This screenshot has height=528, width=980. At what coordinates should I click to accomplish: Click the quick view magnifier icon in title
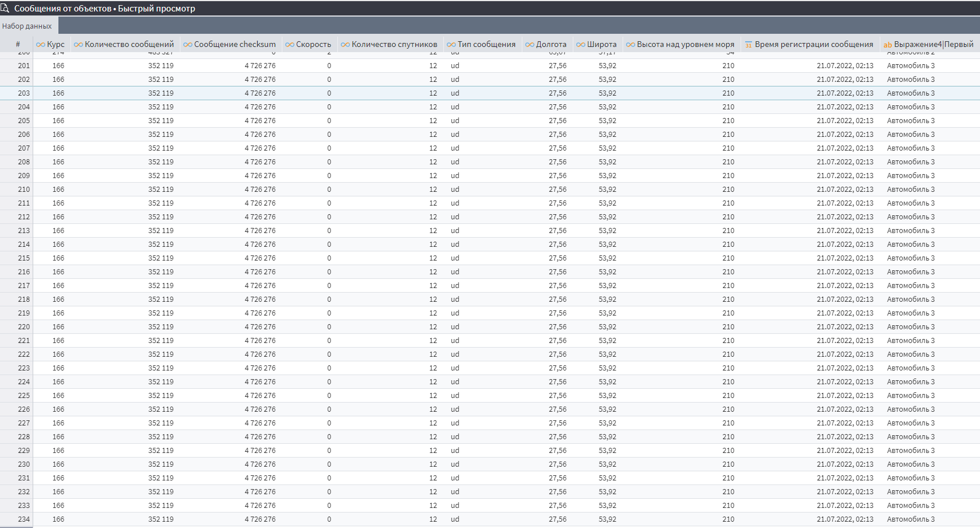click(x=5, y=8)
